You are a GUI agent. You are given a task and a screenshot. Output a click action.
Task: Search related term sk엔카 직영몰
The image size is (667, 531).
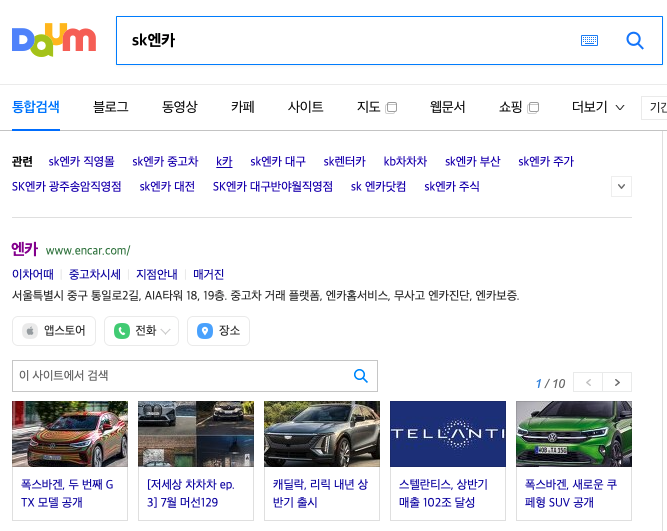(x=82, y=162)
